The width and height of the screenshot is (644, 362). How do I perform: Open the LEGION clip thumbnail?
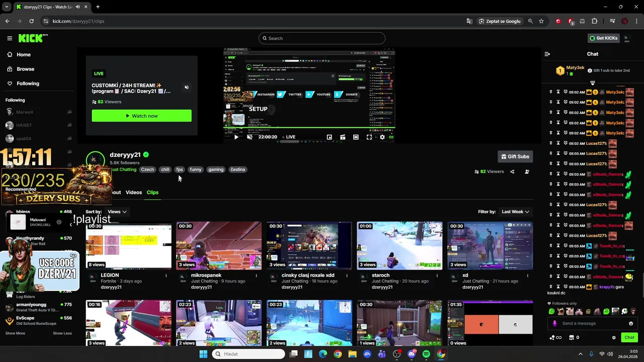pos(128,245)
